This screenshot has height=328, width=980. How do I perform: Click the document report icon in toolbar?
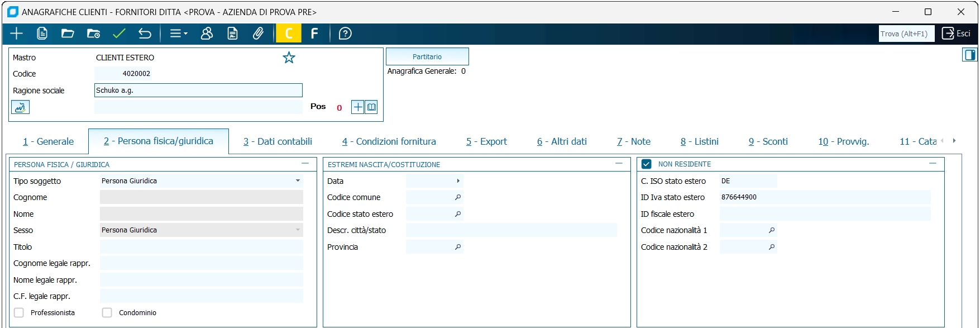coord(232,34)
